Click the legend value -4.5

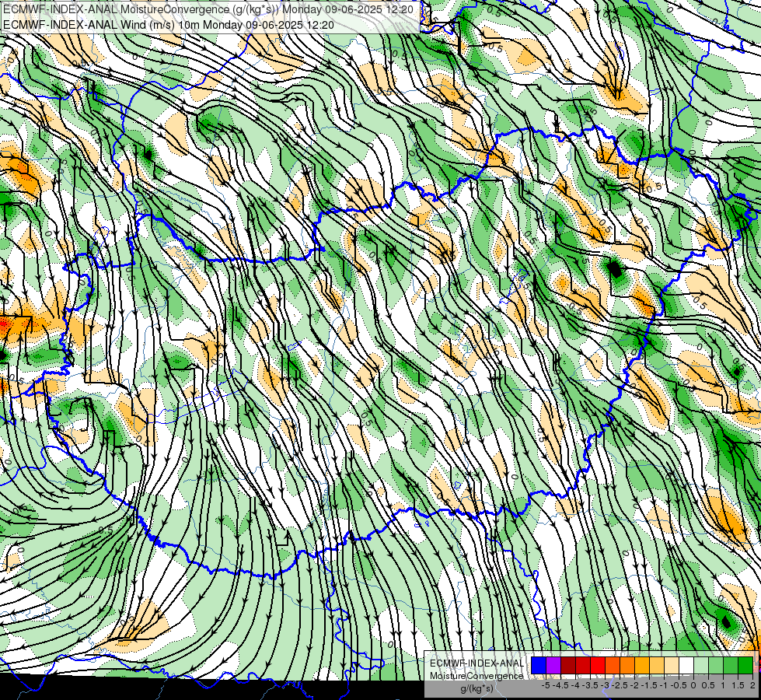pos(562,685)
